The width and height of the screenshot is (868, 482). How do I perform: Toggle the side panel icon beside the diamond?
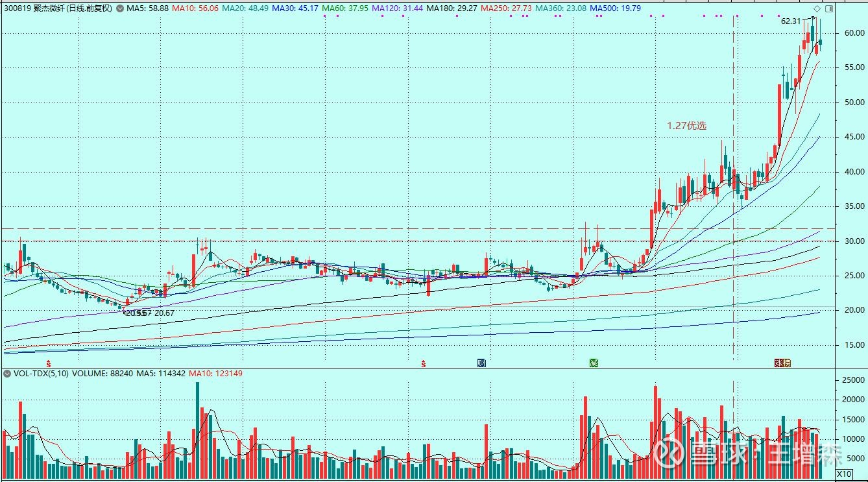coord(827,8)
